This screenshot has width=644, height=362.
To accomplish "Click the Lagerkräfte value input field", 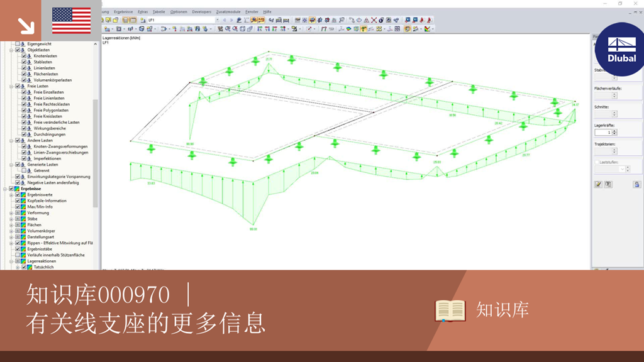I will [603, 132].
